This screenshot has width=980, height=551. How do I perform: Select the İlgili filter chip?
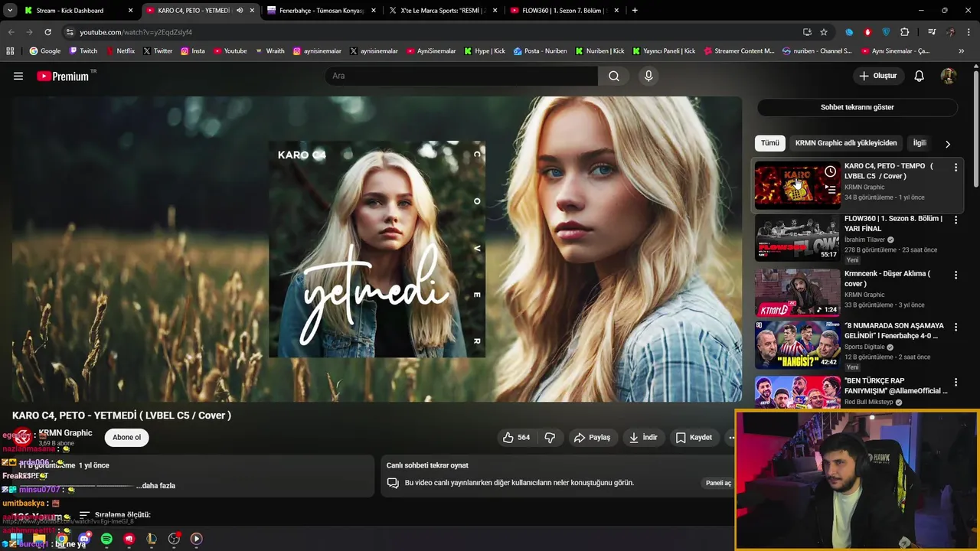[920, 143]
